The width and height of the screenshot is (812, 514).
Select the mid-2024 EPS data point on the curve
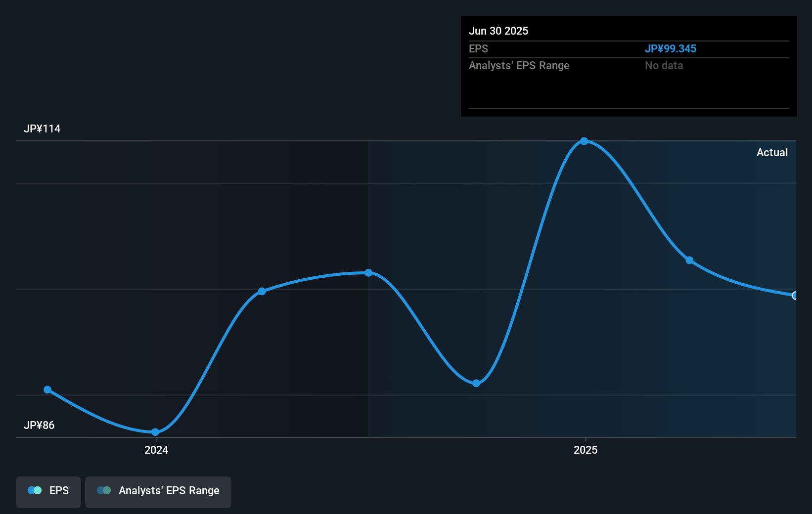(262, 292)
